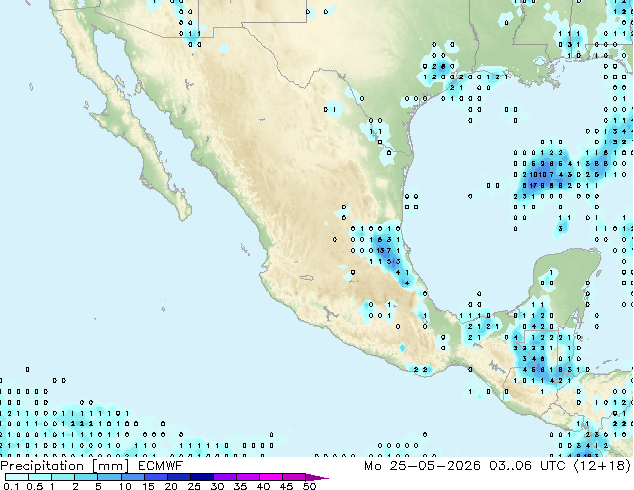Image resolution: width=634 pixels, height=490 pixels.
Task: Click legend scale value "0.5"
Action: (35, 486)
